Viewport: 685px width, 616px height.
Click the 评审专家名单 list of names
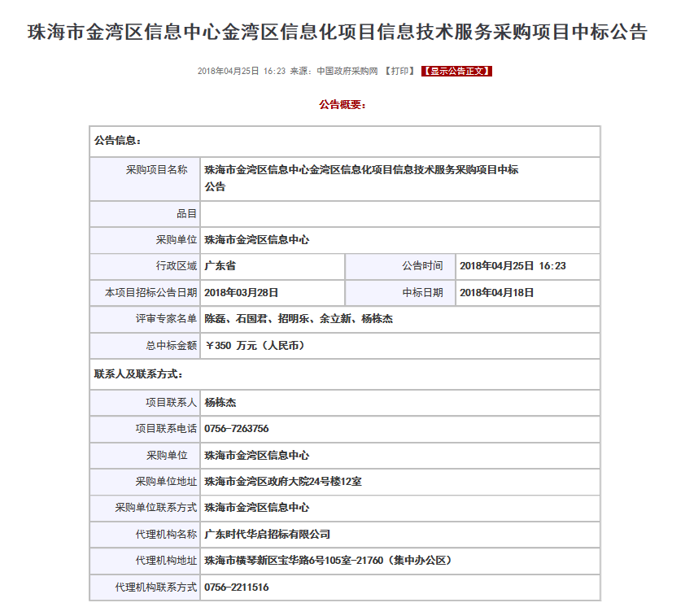299,319
